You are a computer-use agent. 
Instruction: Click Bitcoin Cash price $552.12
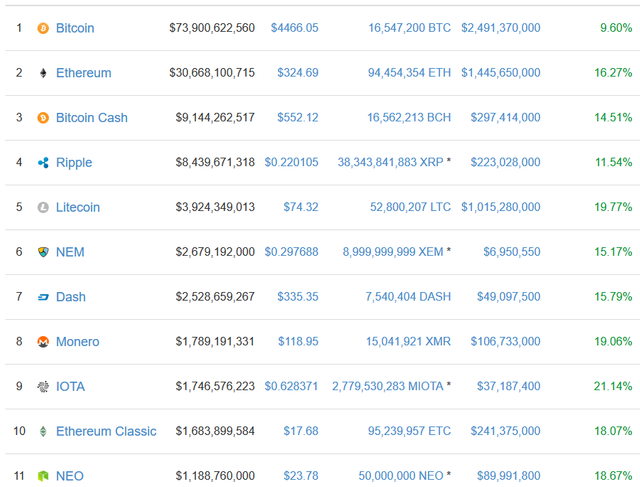click(x=298, y=118)
